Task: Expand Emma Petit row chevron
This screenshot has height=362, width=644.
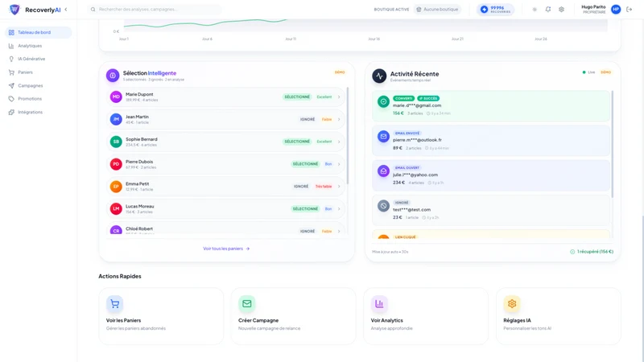Action: [339, 187]
